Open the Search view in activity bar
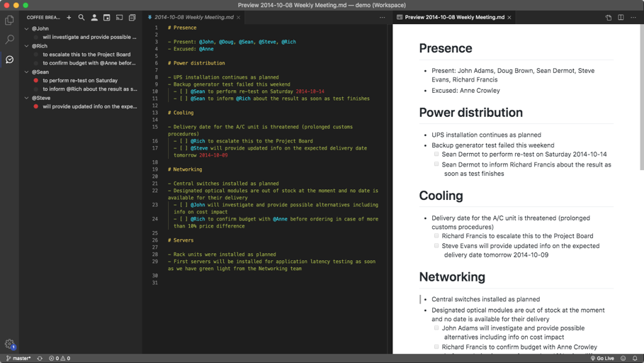This screenshot has height=363, width=644. click(x=9, y=40)
